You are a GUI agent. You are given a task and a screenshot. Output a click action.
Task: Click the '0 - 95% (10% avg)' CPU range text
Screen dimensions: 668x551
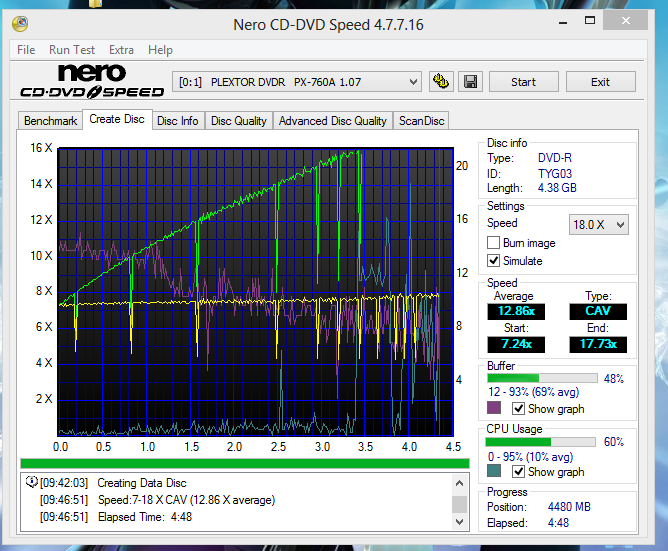(x=530, y=457)
